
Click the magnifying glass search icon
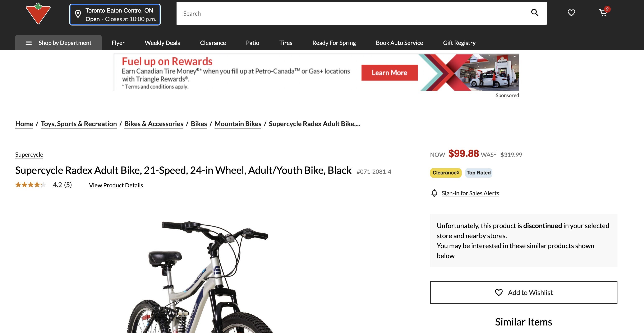point(535,13)
